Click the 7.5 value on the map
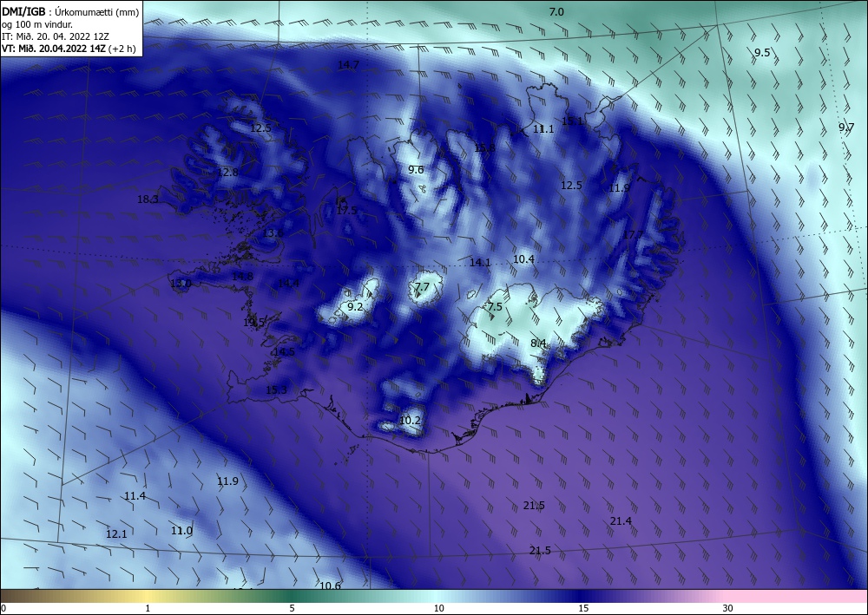 [x=495, y=306]
